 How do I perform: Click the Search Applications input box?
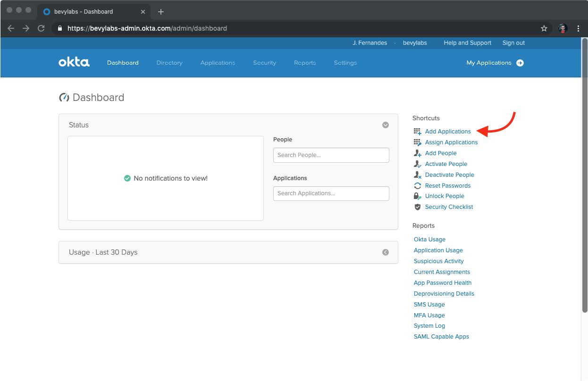[331, 193]
